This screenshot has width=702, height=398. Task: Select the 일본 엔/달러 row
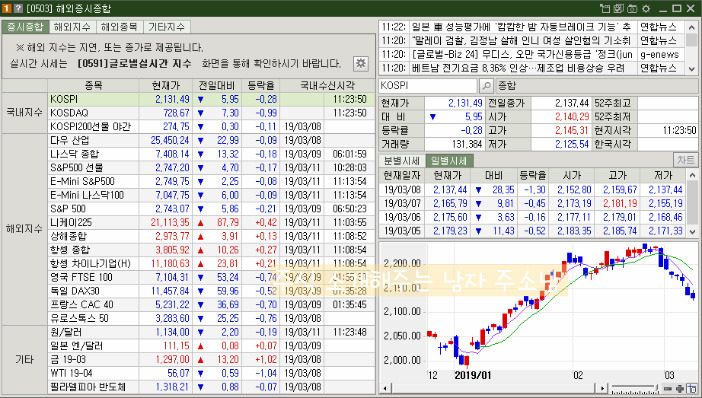pyautogui.click(x=211, y=346)
